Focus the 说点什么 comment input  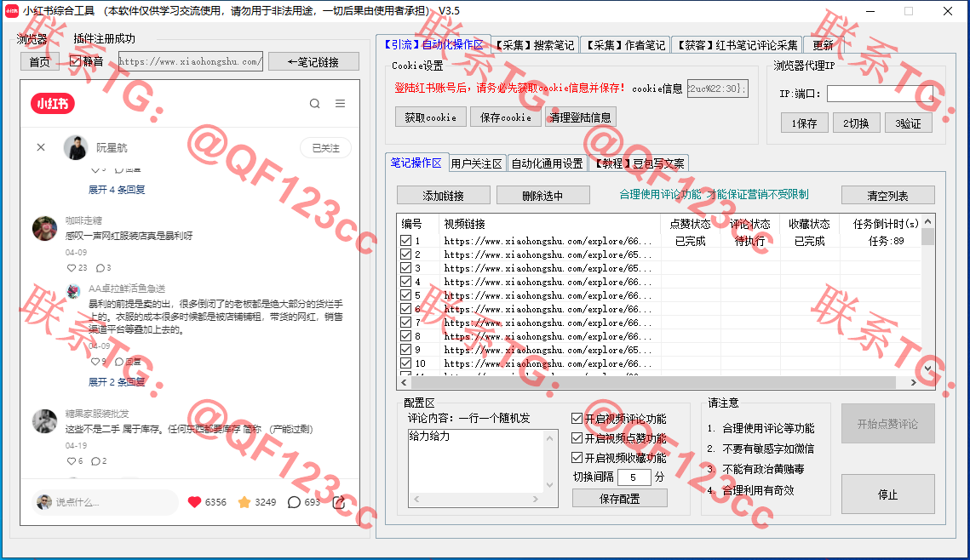105,502
